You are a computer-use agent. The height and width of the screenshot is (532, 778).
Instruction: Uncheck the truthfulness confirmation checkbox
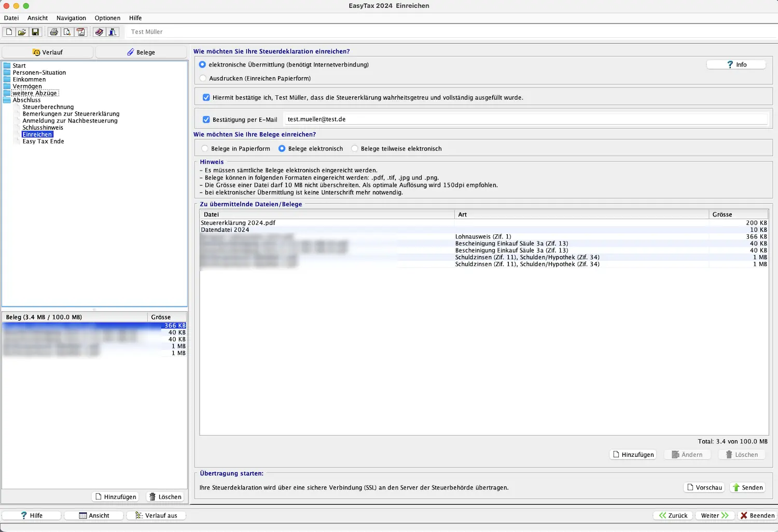(x=206, y=97)
